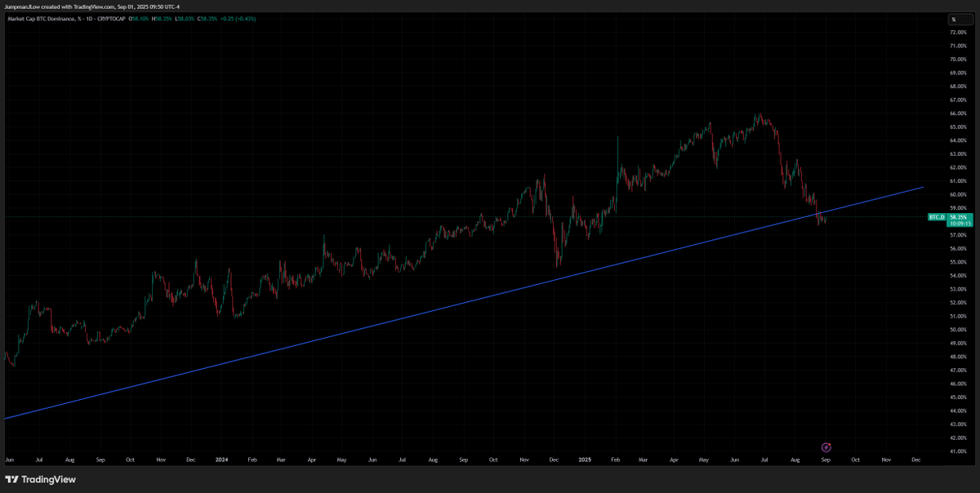Screen dimensions: 980x493
Task: Click the 72.00% level on price axis
Action: [x=959, y=32]
